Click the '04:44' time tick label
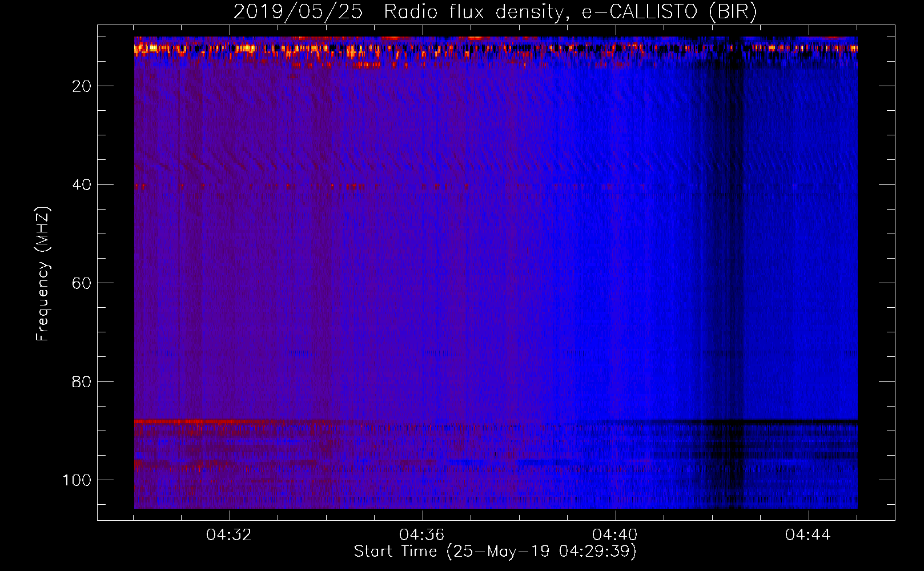Viewport: 924px width, 571px height. (808, 535)
